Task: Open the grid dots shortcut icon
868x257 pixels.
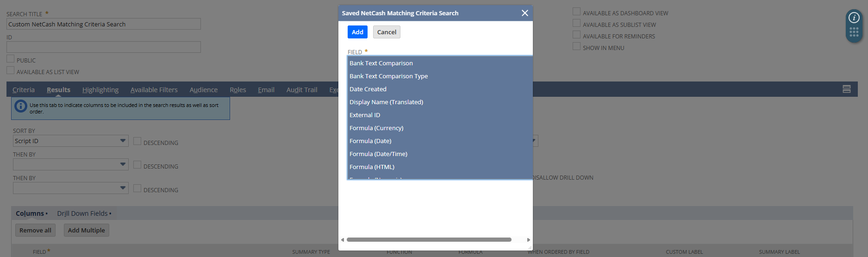Action: pyautogui.click(x=854, y=32)
